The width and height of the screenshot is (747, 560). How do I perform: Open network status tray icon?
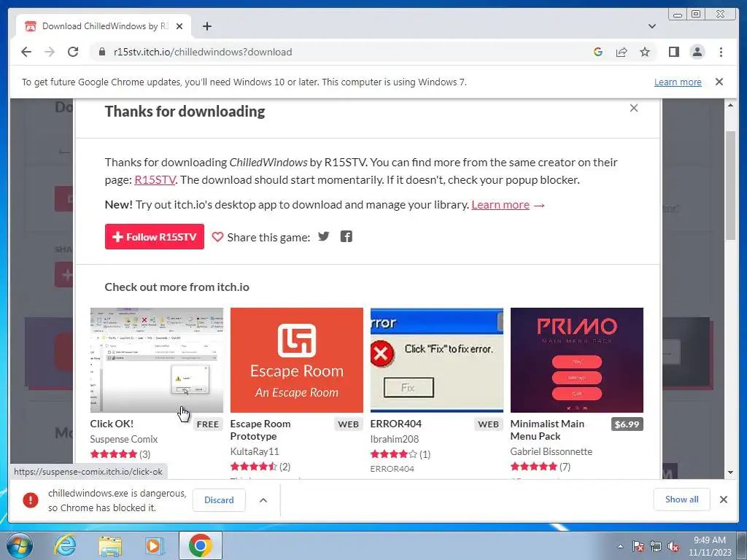(656, 547)
